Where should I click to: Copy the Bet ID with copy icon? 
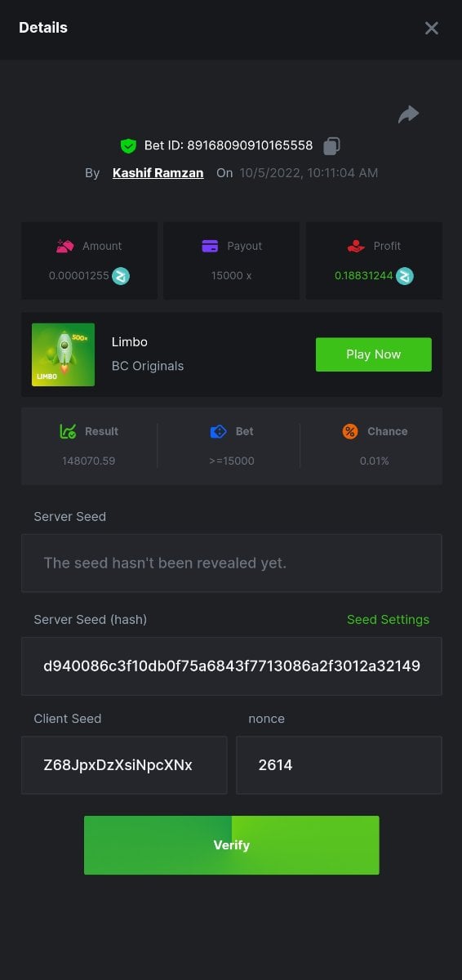331,145
